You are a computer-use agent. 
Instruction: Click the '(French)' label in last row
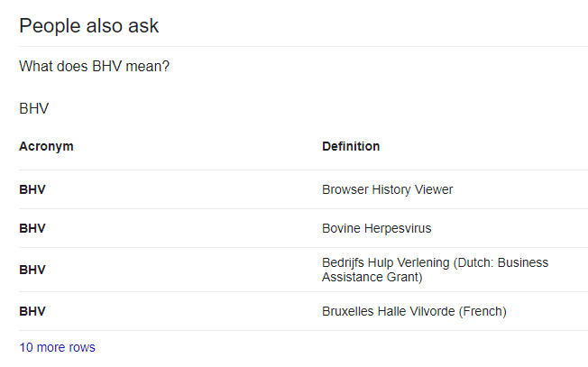point(482,311)
